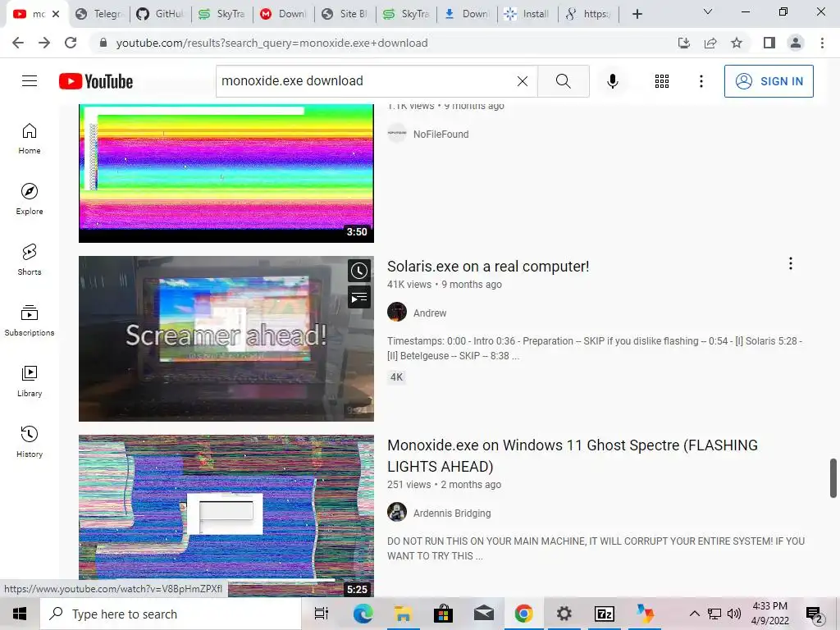Viewport: 840px width, 630px height.
Task: Play the Screamer ahead video thumbnail
Action: (x=226, y=339)
